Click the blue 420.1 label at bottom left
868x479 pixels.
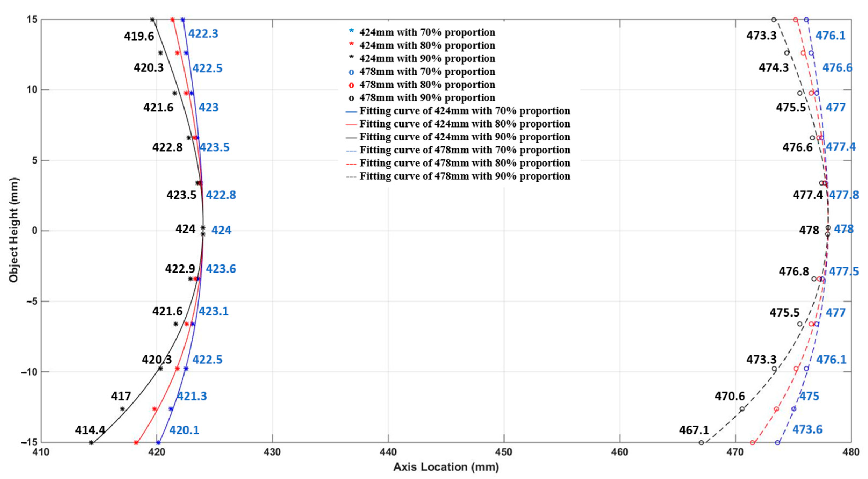(x=184, y=430)
